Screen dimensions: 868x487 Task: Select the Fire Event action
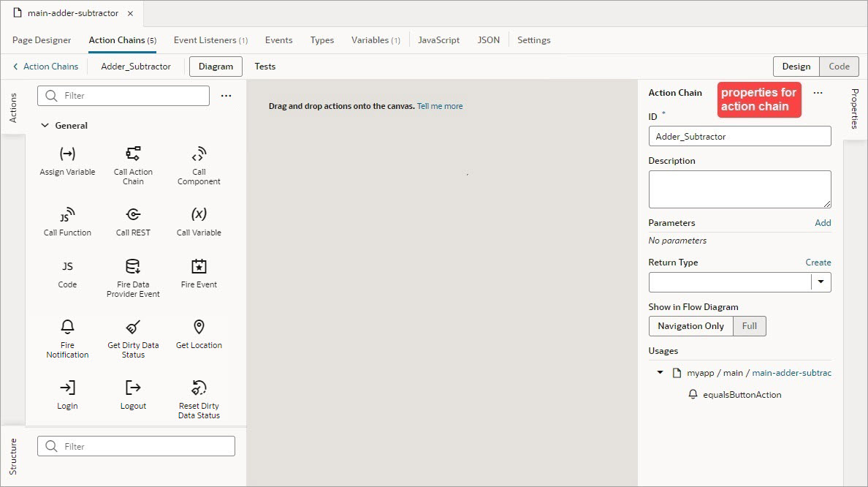(199, 273)
